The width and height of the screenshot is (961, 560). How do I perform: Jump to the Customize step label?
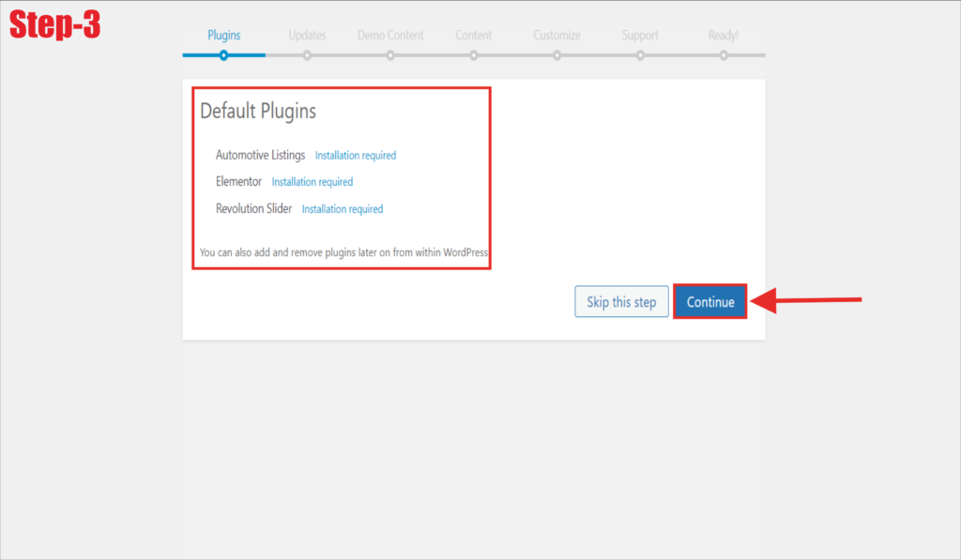(x=557, y=36)
